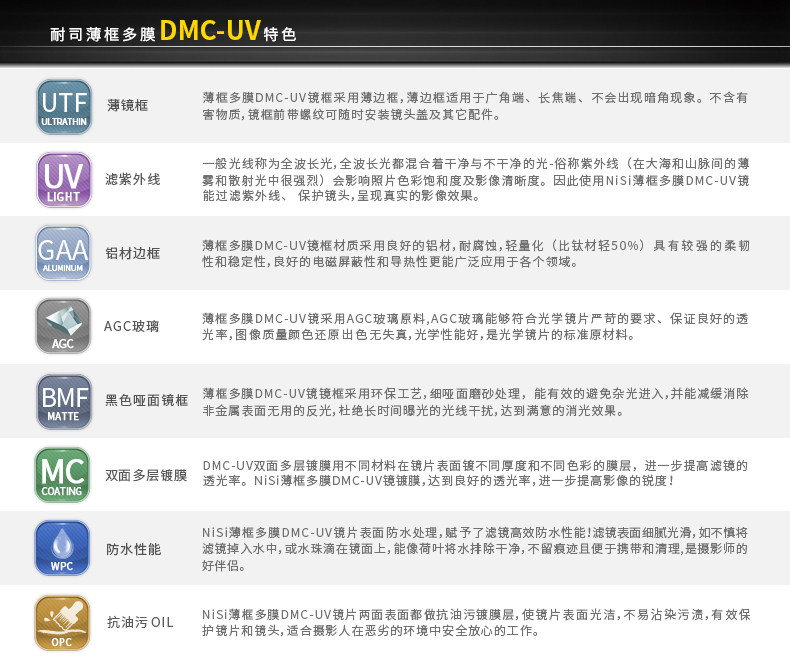Select the blue WPC water drop icon
Viewport: 790px width, 659px height.
62,548
